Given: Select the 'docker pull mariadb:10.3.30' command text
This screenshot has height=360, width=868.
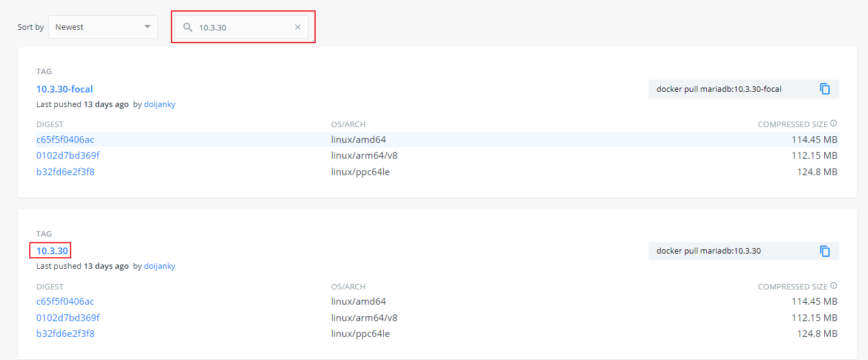Looking at the screenshot, I should pos(709,251).
